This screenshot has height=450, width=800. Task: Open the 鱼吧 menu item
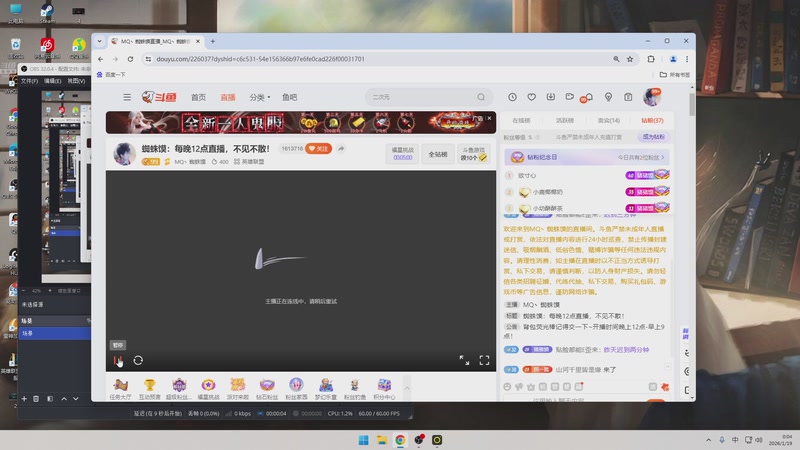tap(289, 97)
